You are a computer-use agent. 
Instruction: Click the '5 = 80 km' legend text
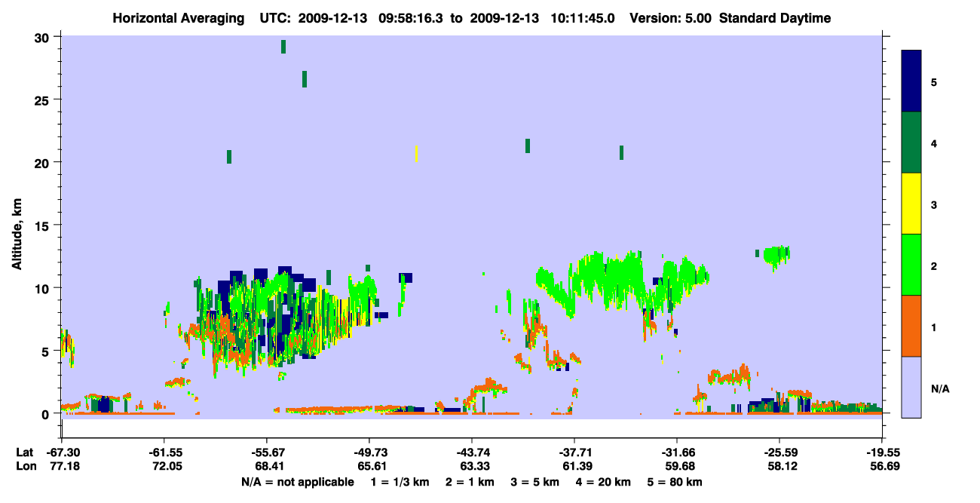coord(675,482)
